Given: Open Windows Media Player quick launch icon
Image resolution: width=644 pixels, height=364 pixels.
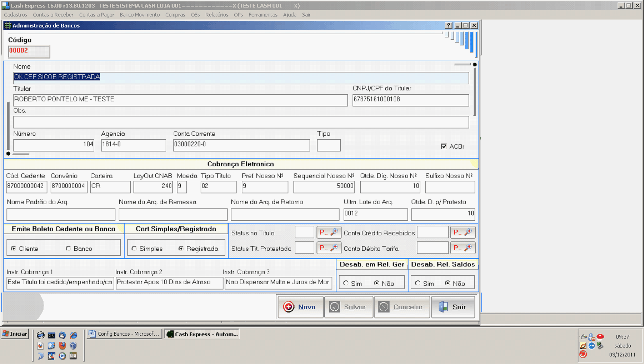Looking at the screenshot, I should (x=62, y=356).
